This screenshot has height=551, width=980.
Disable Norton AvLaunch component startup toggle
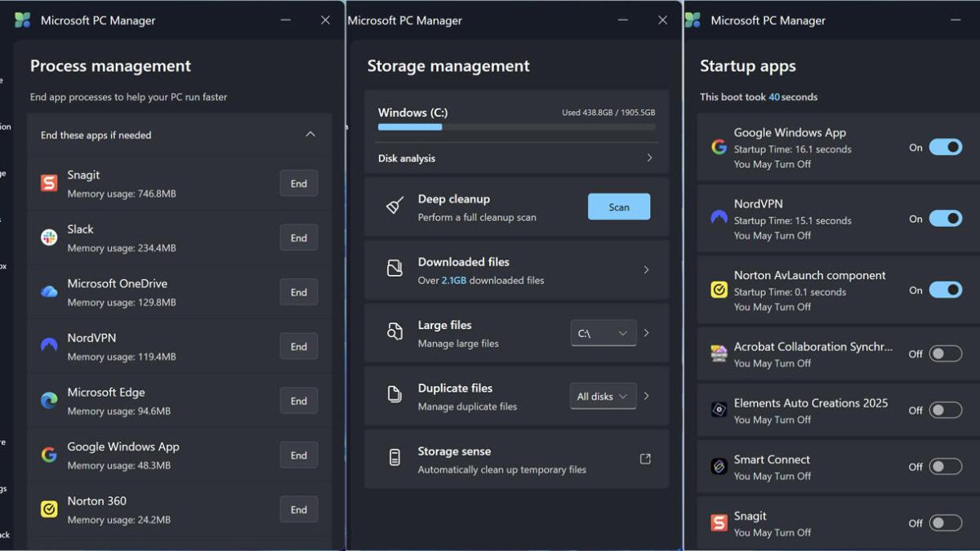tap(946, 290)
